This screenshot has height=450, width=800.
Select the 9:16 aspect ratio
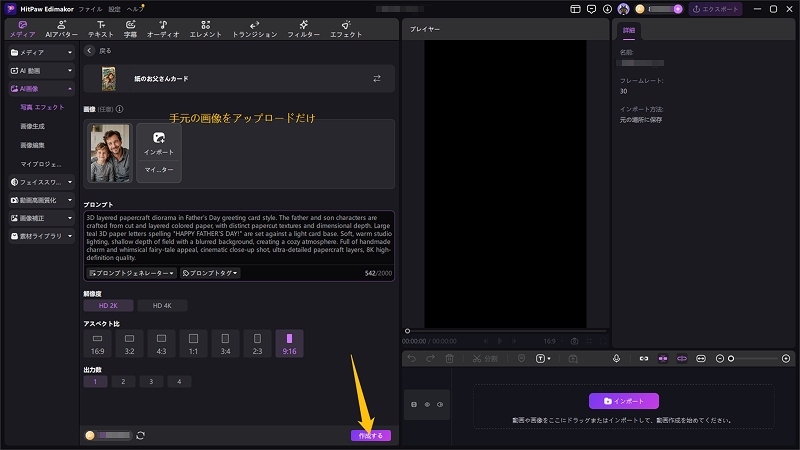(289, 343)
